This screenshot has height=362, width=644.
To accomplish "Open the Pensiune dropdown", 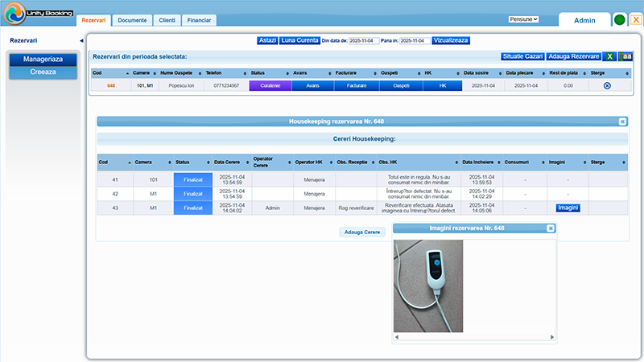I will [523, 19].
